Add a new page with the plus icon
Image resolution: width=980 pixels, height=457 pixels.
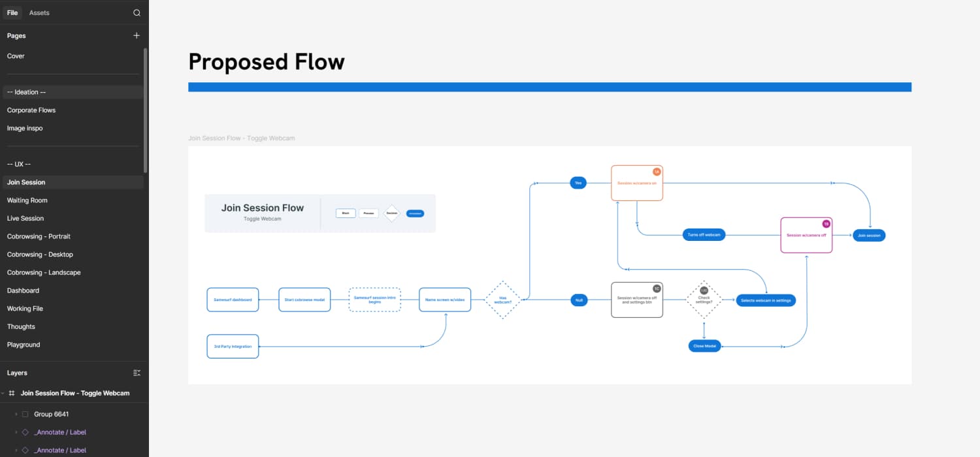(137, 35)
